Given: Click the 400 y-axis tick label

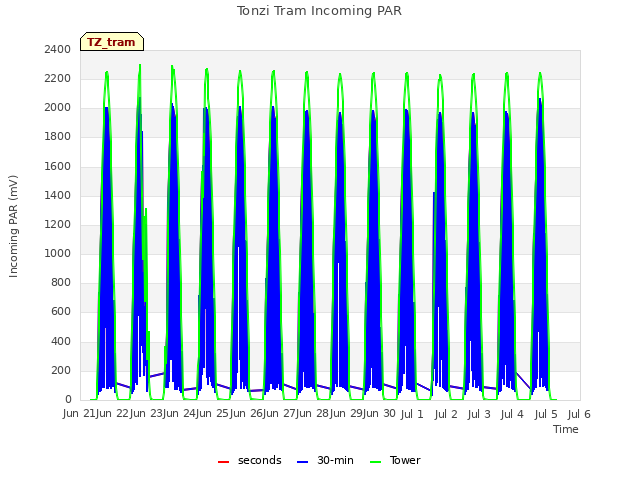Looking at the screenshot, I should (x=61, y=341).
